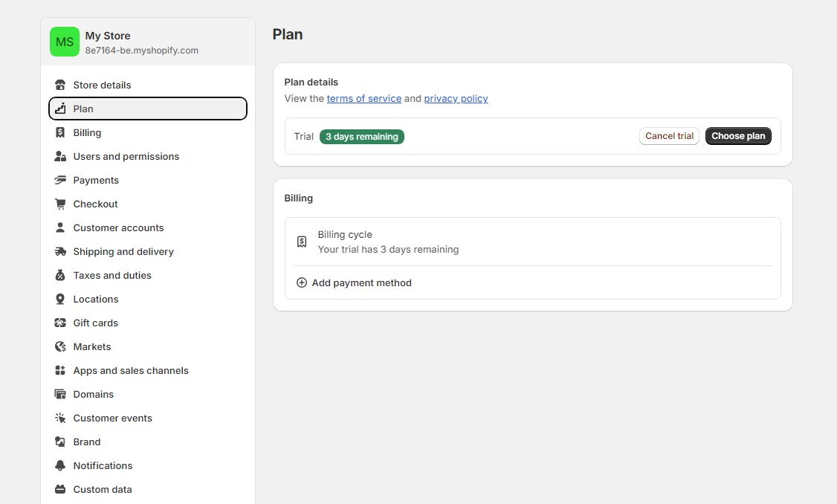837x504 pixels.
Task: Click 'Your trial has 3 days remaining' text
Action: coord(388,249)
